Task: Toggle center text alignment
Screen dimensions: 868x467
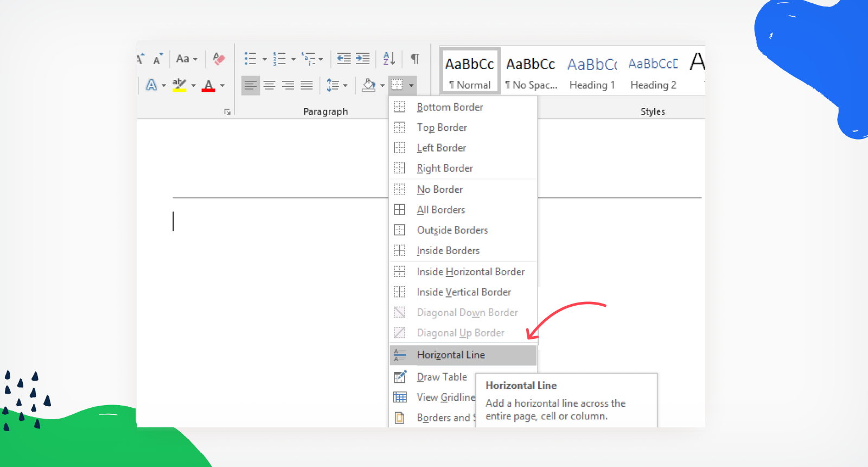Action: click(x=270, y=85)
